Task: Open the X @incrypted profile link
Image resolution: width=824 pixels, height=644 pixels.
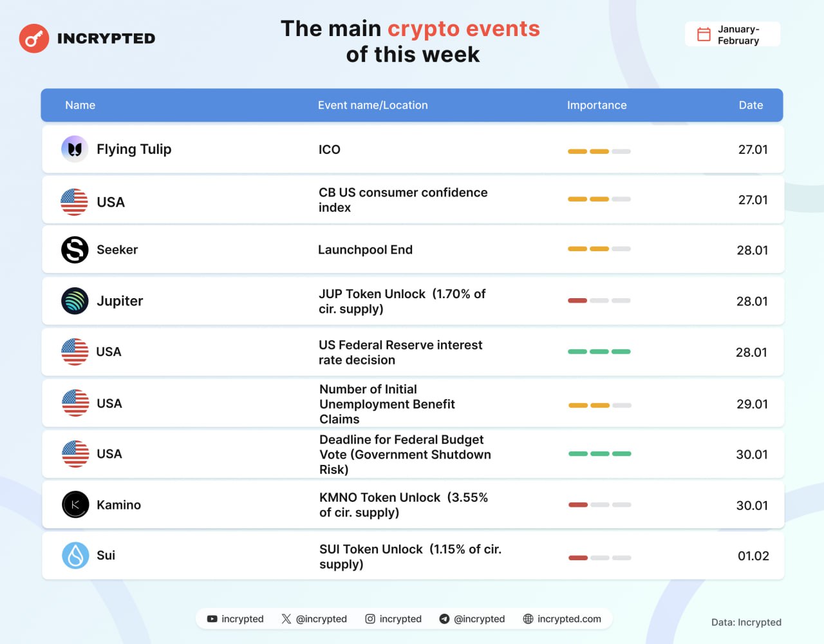Action: point(314,619)
